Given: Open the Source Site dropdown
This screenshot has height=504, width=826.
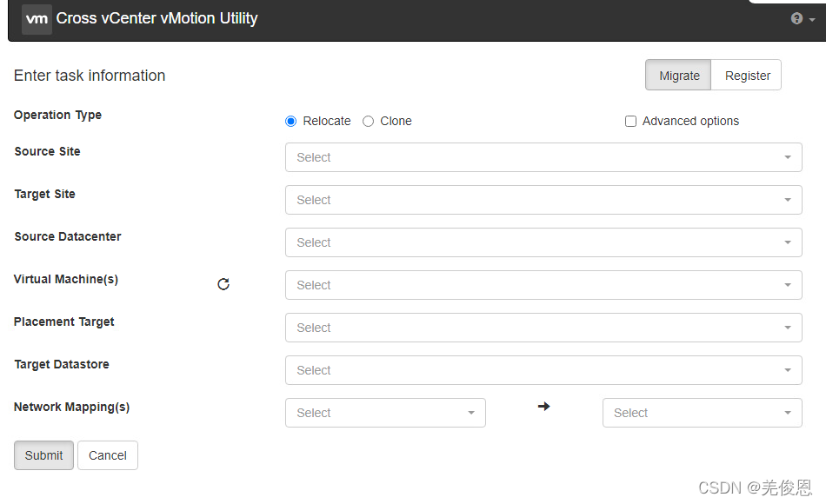Looking at the screenshot, I should [x=543, y=157].
